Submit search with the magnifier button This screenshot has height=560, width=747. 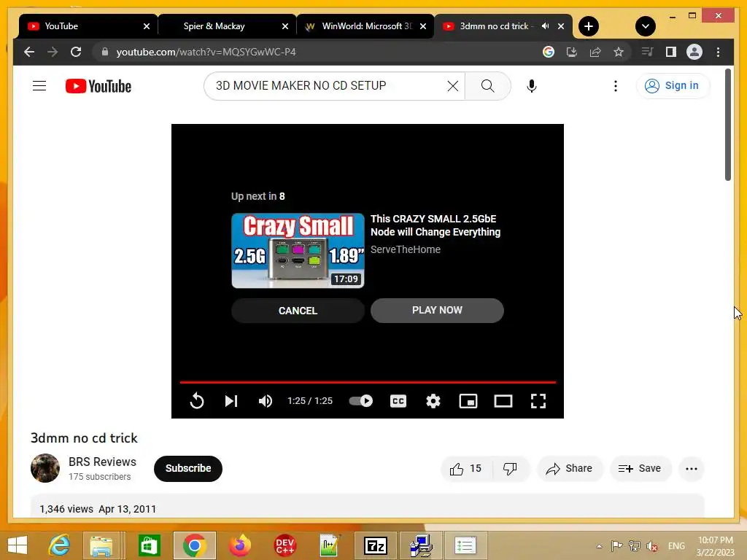pos(487,86)
